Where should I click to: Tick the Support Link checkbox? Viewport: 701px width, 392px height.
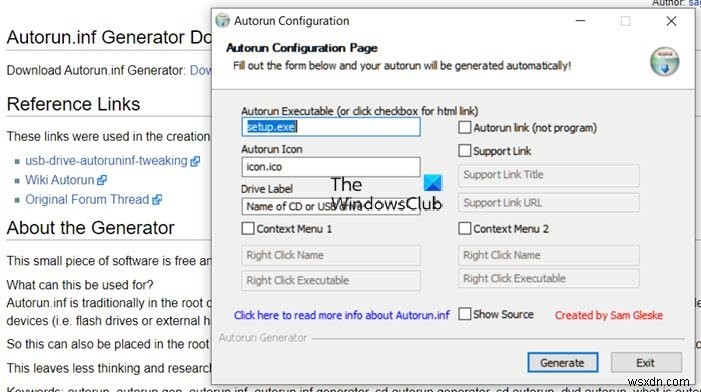tap(465, 151)
